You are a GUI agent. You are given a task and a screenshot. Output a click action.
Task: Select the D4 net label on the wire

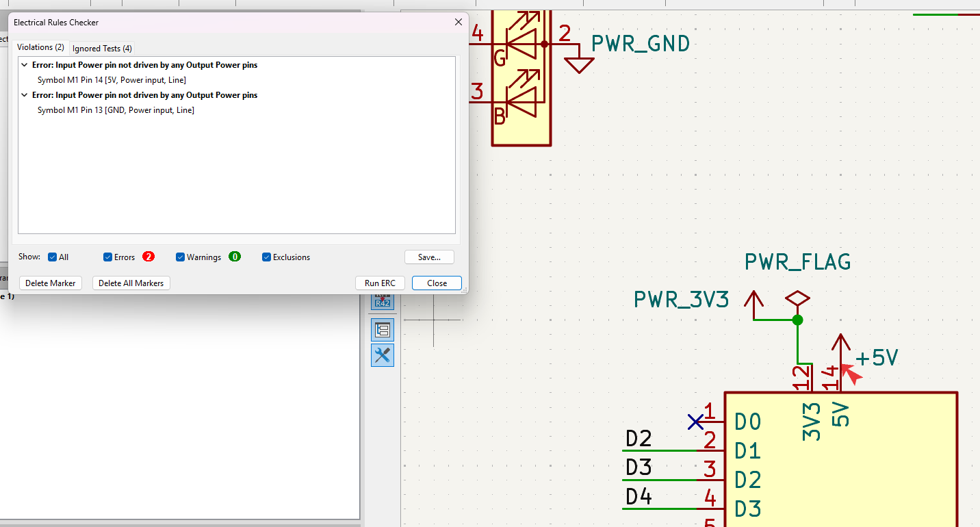tap(639, 496)
